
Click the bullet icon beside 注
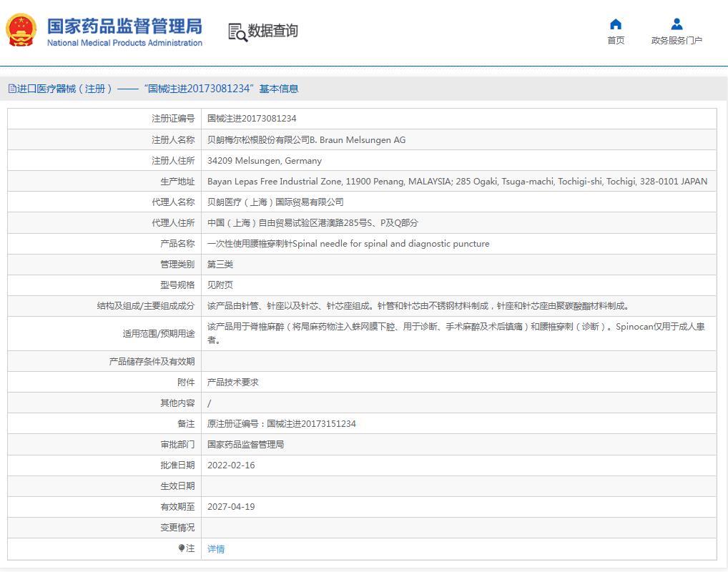coord(182,548)
